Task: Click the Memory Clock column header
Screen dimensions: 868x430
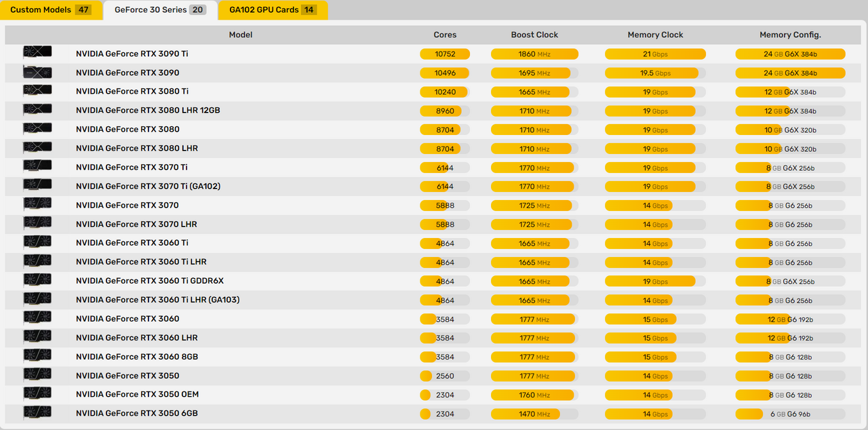Action: pyautogui.click(x=655, y=35)
